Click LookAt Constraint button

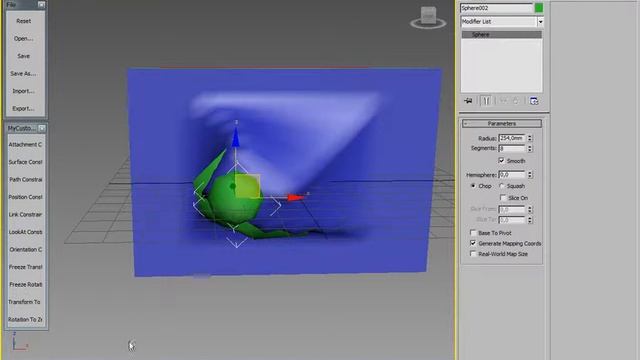25,232
